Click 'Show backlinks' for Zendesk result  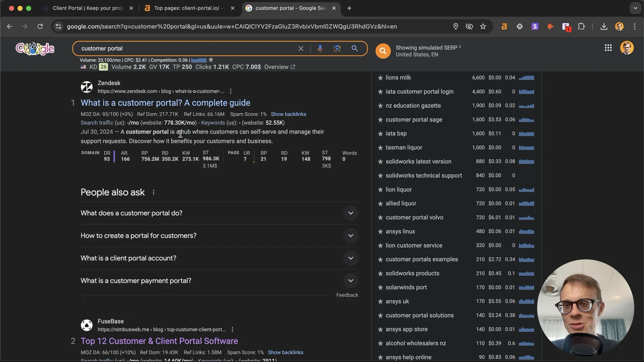(288, 114)
